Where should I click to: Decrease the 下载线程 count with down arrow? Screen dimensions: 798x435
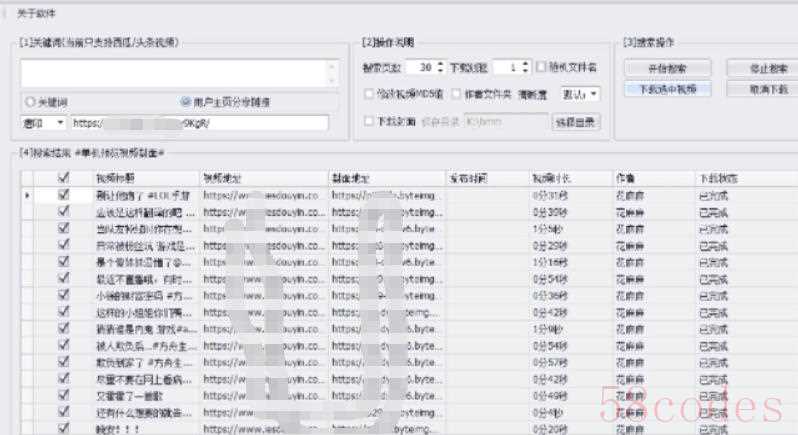point(526,70)
